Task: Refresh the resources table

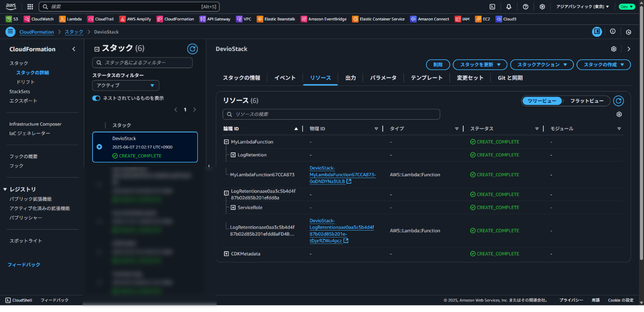Action: (x=619, y=101)
